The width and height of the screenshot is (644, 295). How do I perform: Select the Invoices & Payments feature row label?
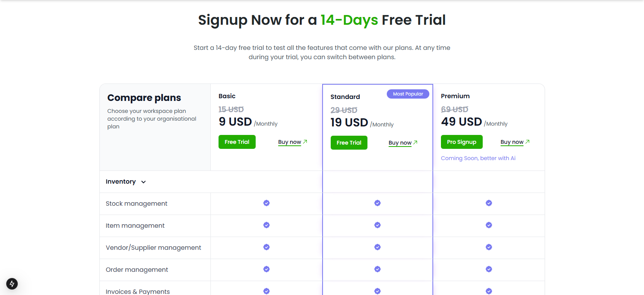(x=138, y=291)
